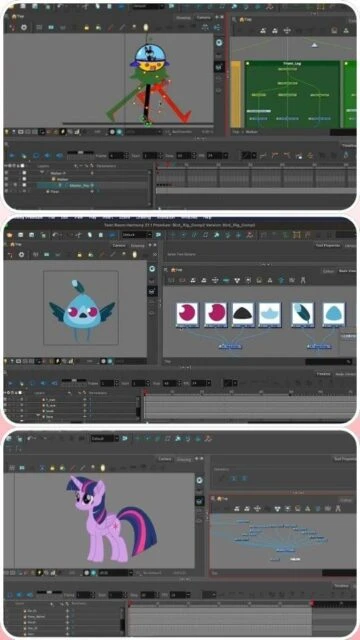The width and height of the screenshot is (360, 640).
Task: Toggle the light bulb icon above the walker camera view
Action: [146, 27]
